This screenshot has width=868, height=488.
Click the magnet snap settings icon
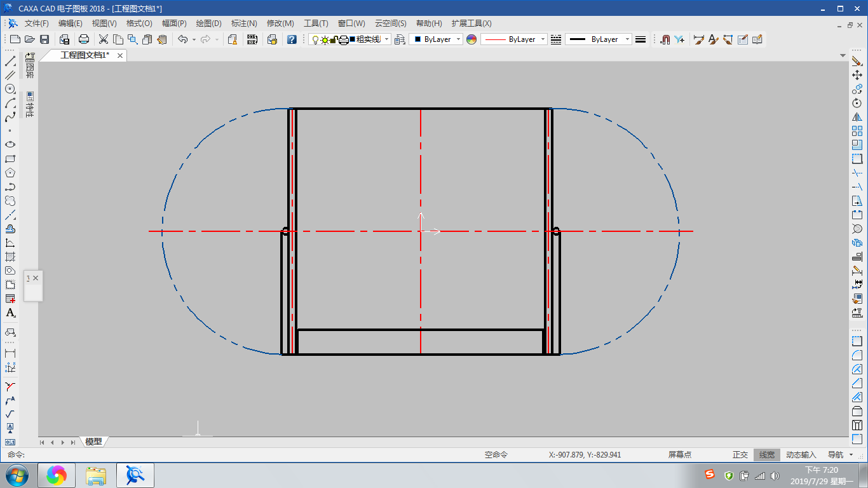665,39
